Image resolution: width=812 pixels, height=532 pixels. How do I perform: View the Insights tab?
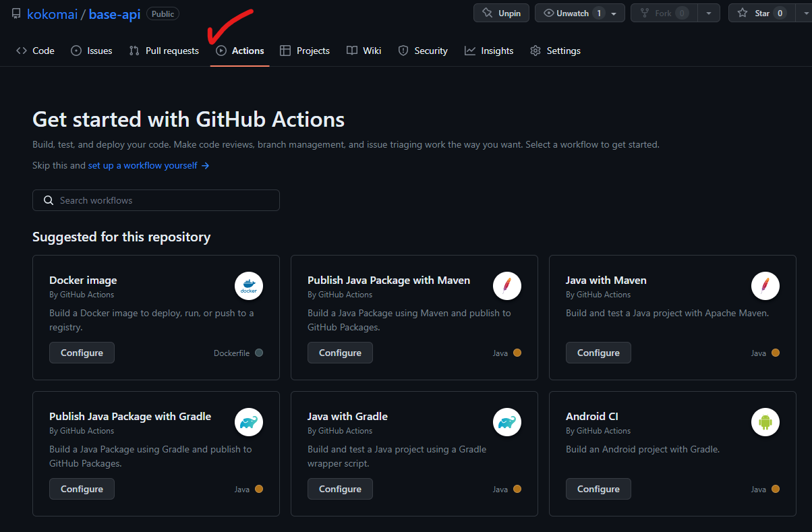pyautogui.click(x=489, y=51)
